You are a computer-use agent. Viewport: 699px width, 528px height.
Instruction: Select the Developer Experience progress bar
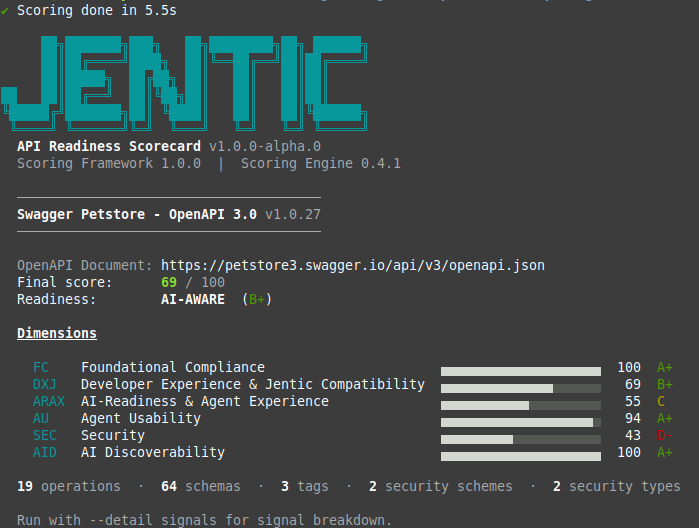click(x=521, y=388)
